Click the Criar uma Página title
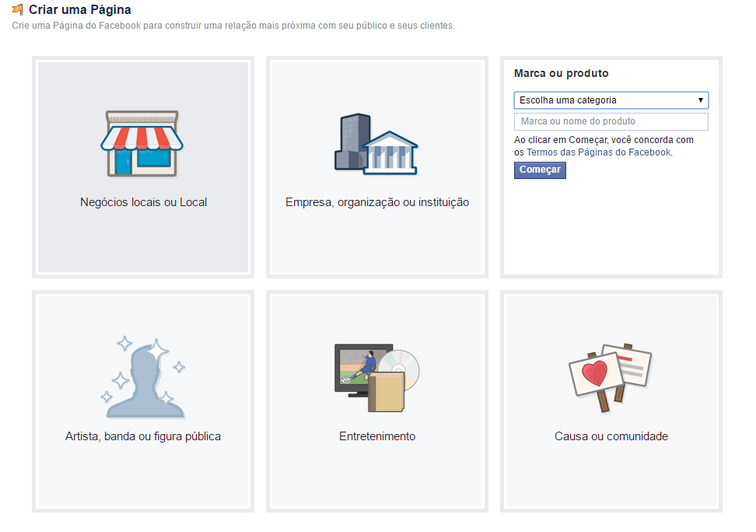The width and height of the screenshot is (756, 532). coord(79,9)
